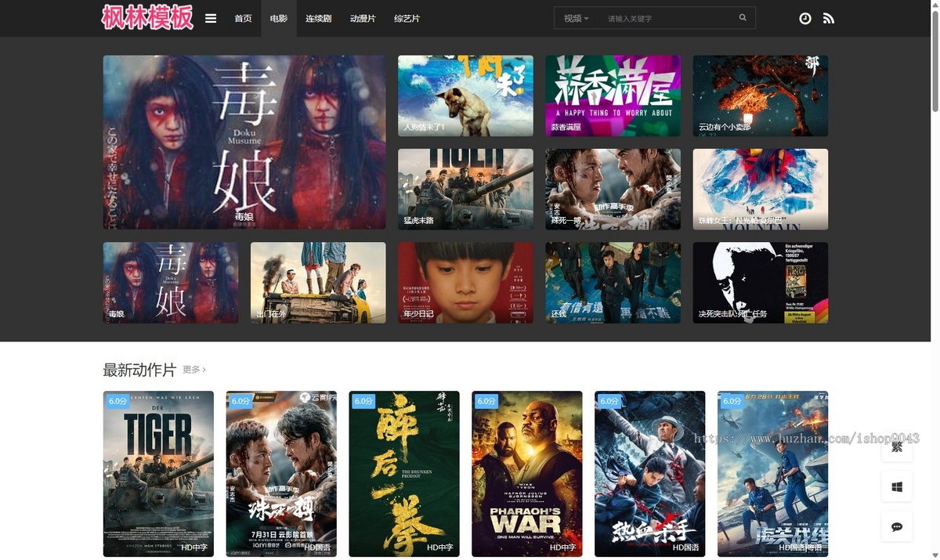
Task: Open the 连续剧 navigation item
Action: [318, 18]
